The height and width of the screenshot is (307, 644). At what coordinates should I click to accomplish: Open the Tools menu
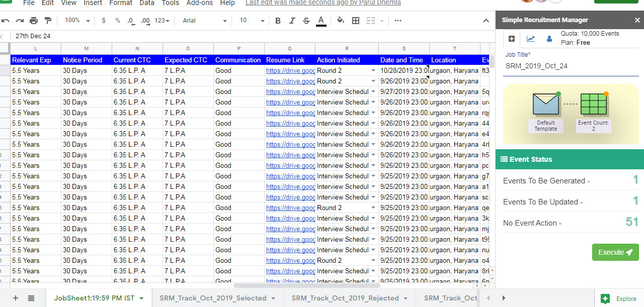tap(171, 3)
